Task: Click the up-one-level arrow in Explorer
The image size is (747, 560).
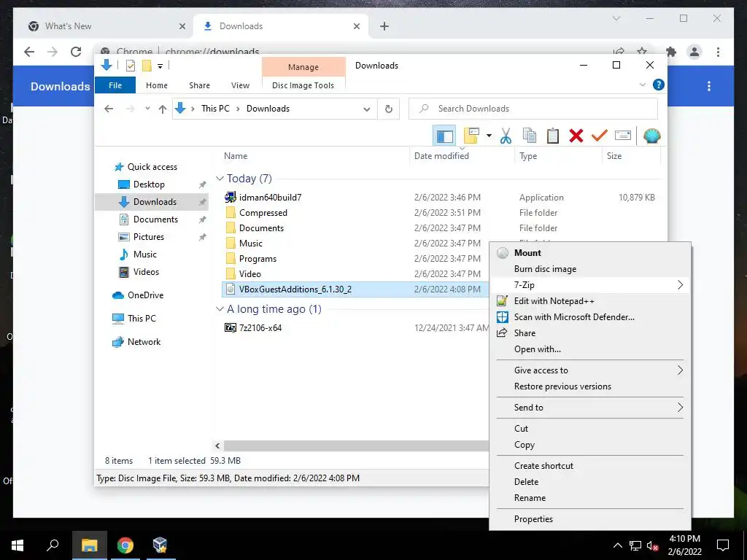Action: pyautogui.click(x=163, y=109)
